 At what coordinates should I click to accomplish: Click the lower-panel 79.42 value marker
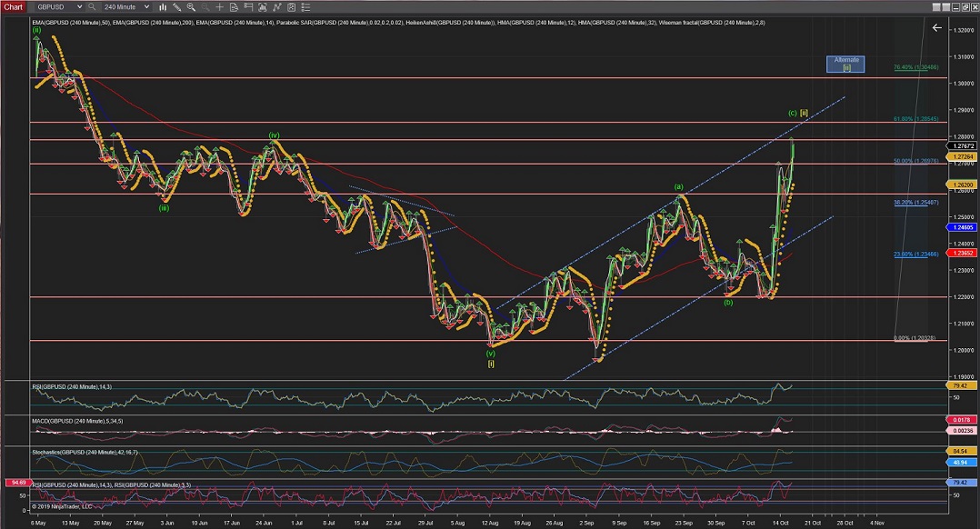pos(962,483)
